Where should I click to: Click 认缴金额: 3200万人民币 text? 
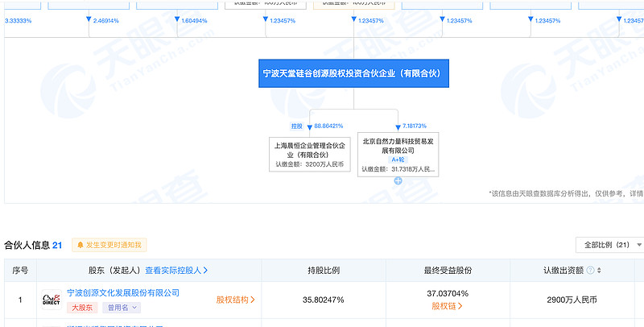pyautogui.click(x=310, y=164)
